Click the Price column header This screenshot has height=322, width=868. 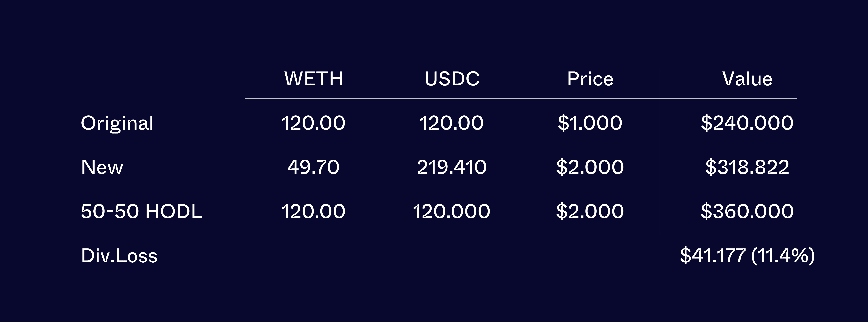(590, 79)
